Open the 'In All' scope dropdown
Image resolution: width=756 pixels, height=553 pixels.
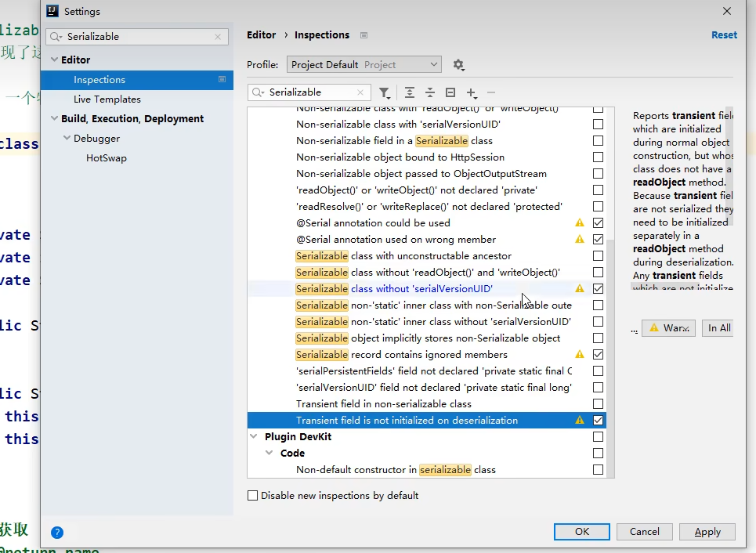718,328
